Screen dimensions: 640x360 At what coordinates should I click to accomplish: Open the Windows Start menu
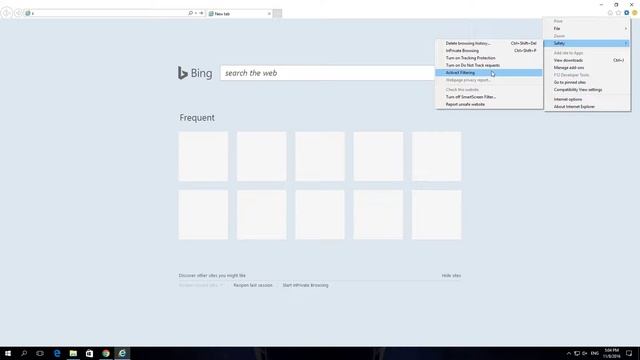8,353
